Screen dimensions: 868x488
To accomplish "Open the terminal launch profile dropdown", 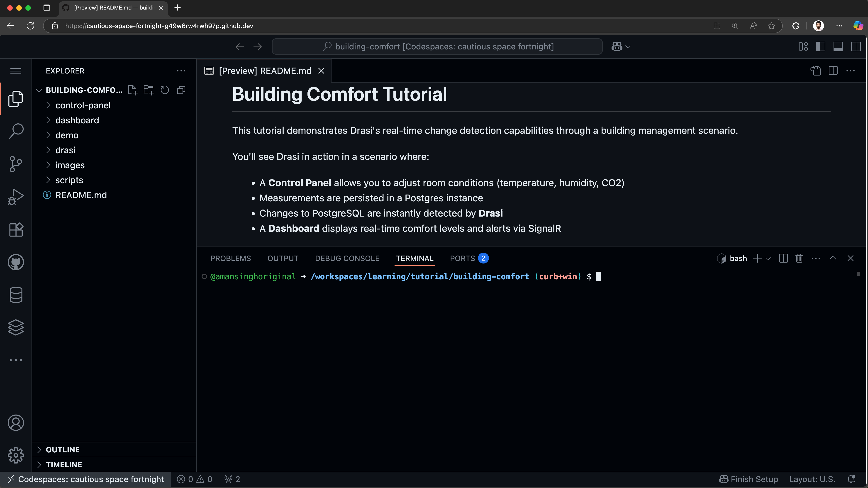I will (769, 258).
